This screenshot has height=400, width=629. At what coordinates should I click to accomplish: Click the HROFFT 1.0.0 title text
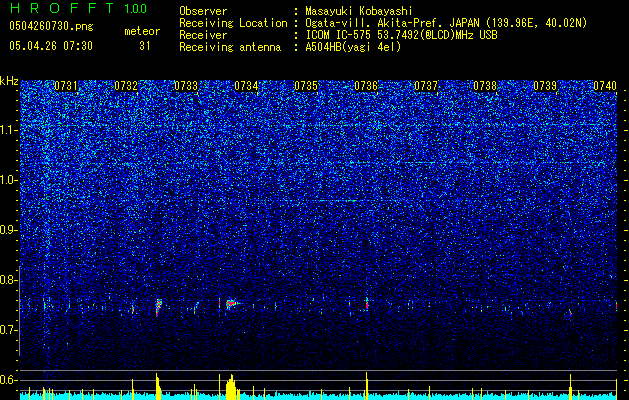pos(78,8)
